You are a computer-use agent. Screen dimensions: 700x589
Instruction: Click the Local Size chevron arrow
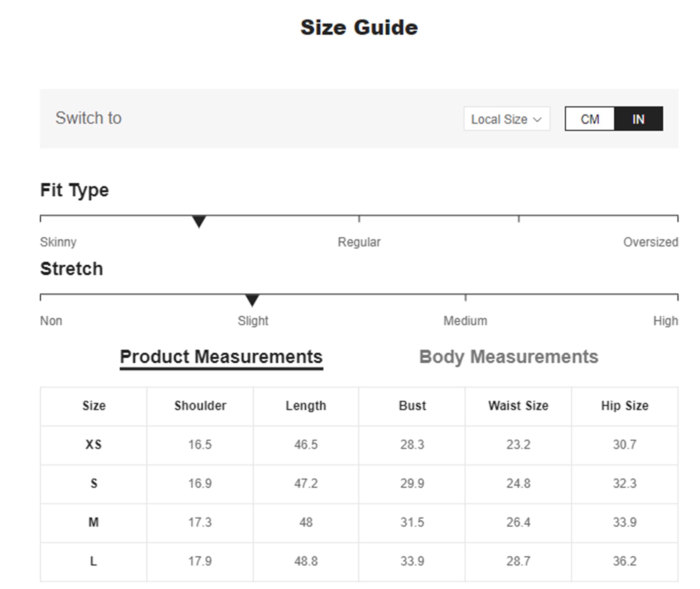tap(537, 119)
